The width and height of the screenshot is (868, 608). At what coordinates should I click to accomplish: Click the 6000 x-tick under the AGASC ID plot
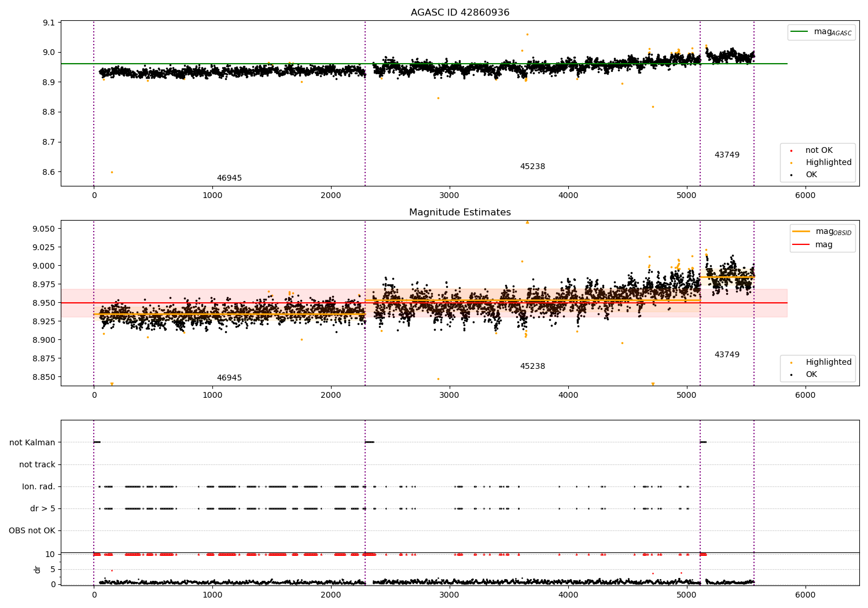(x=805, y=196)
